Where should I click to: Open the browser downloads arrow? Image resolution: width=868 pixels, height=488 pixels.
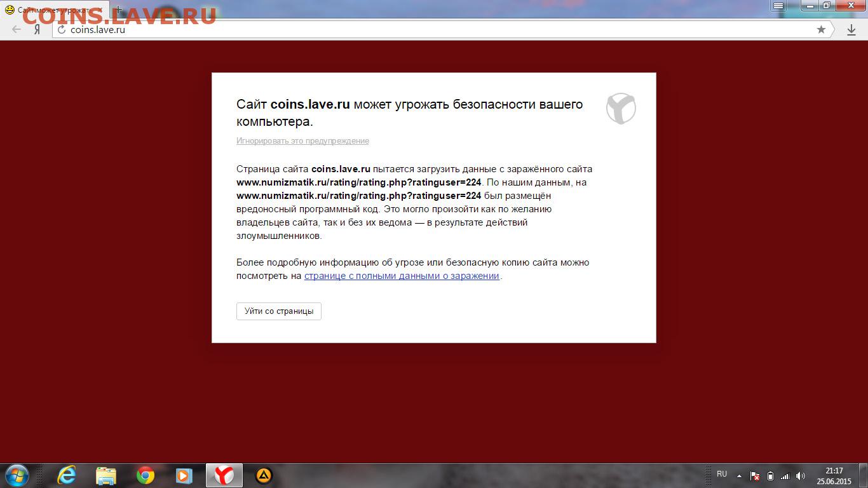pyautogui.click(x=851, y=30)
